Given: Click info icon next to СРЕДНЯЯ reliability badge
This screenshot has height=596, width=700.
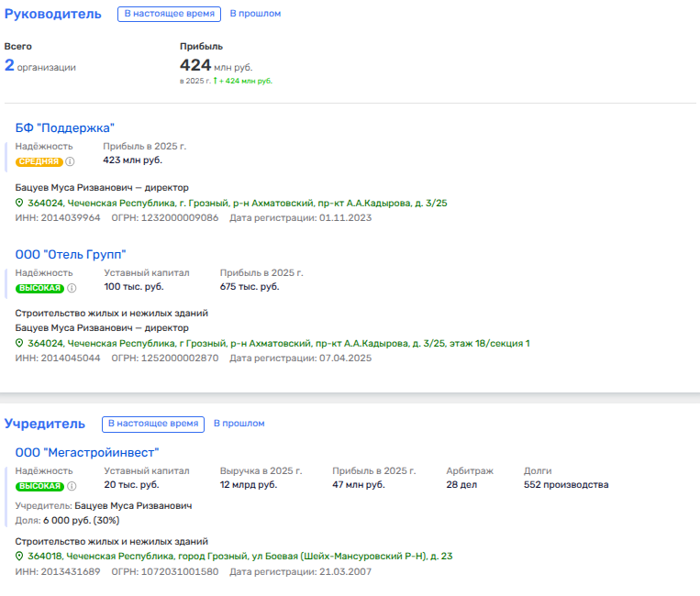Looking at the screenshot, I should coord(71,161).
